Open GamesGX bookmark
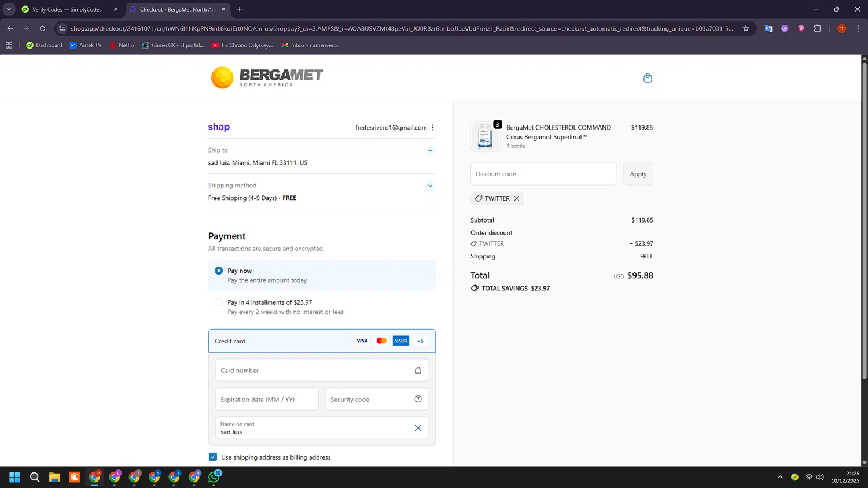 coord(173,45)
